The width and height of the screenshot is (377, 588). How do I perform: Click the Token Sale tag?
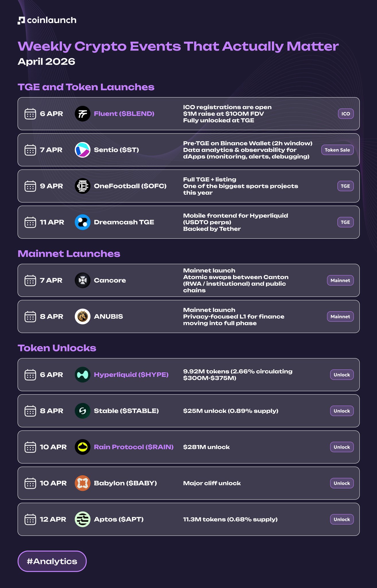[x=337, y=150]
